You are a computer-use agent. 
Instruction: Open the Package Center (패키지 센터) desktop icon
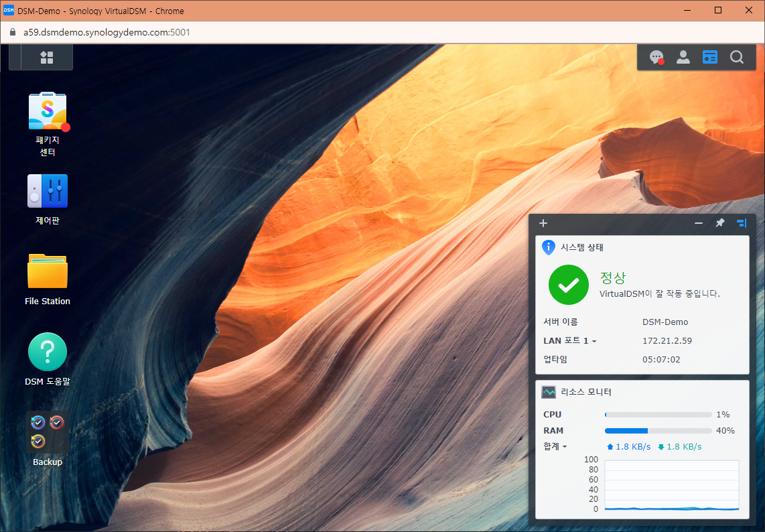tap(48, 111)
